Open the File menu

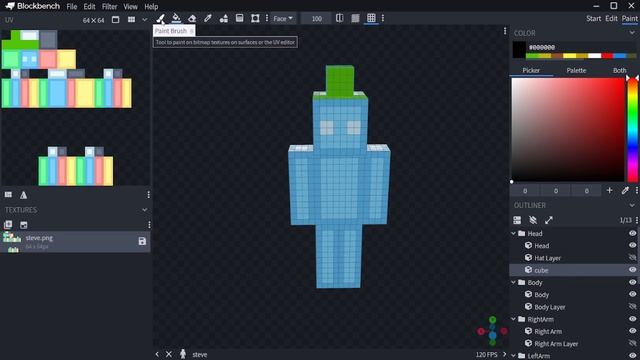pyautogui.click(x=72, y=7)
